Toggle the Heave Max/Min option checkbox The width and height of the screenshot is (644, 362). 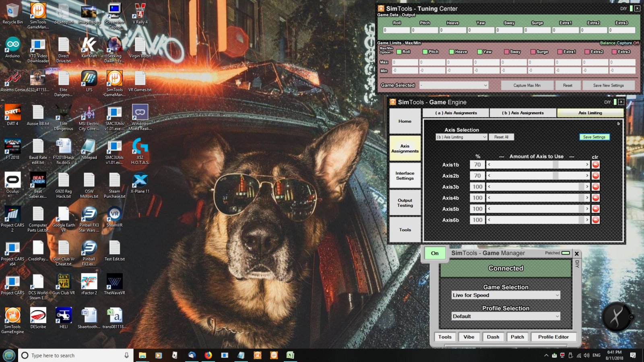click(452, 51)
